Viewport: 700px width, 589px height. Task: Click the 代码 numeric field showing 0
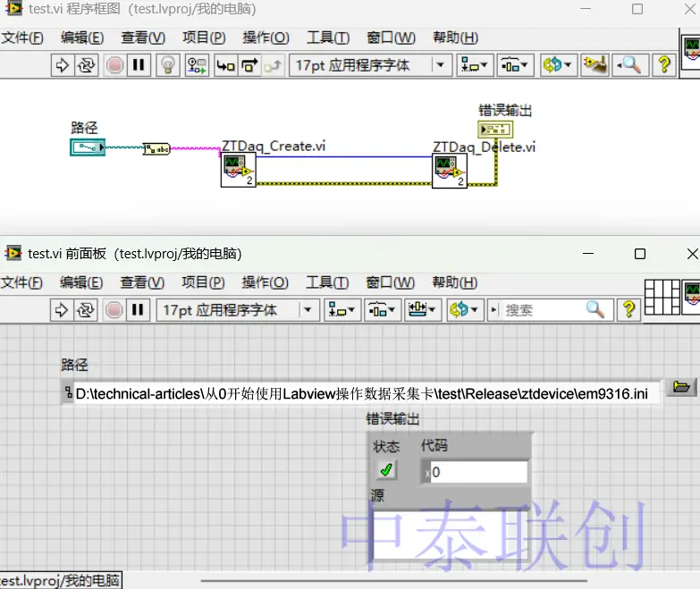tap(479, 472)
